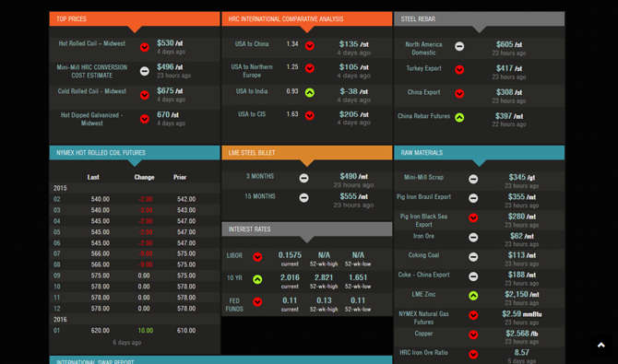The height and width of the screenshot is (364, 618).
Task: Click scroll-to-top arrow button
Action: 601,346
